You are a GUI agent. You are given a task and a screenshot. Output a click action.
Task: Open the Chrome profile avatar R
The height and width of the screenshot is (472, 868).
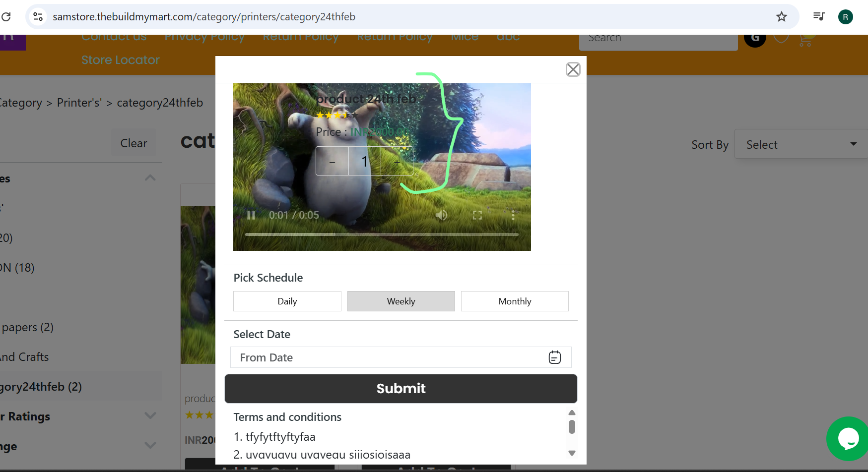point(846,17)
